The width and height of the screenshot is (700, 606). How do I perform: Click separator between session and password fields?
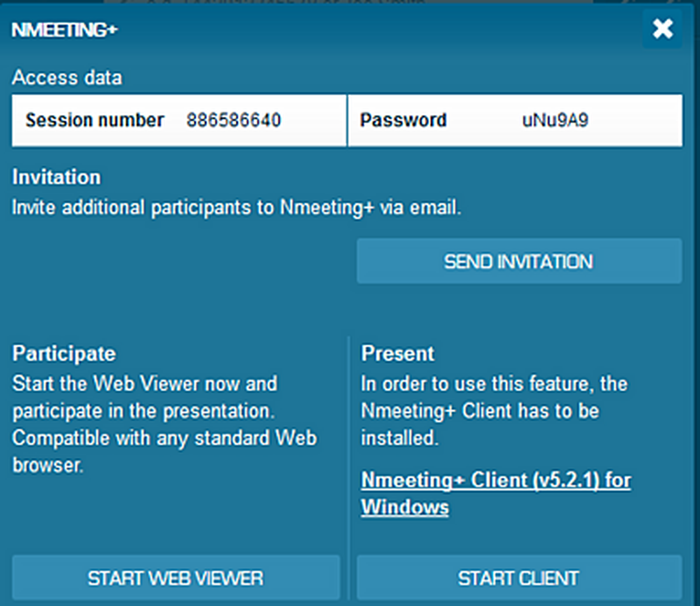click(x=347, y=120)
